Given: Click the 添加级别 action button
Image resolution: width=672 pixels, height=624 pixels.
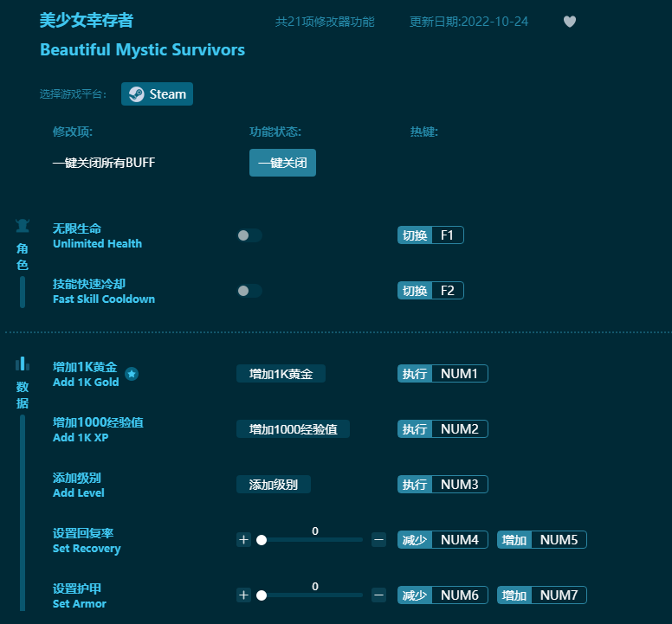Looking at the screenshot, I should (x=274, y=485).
